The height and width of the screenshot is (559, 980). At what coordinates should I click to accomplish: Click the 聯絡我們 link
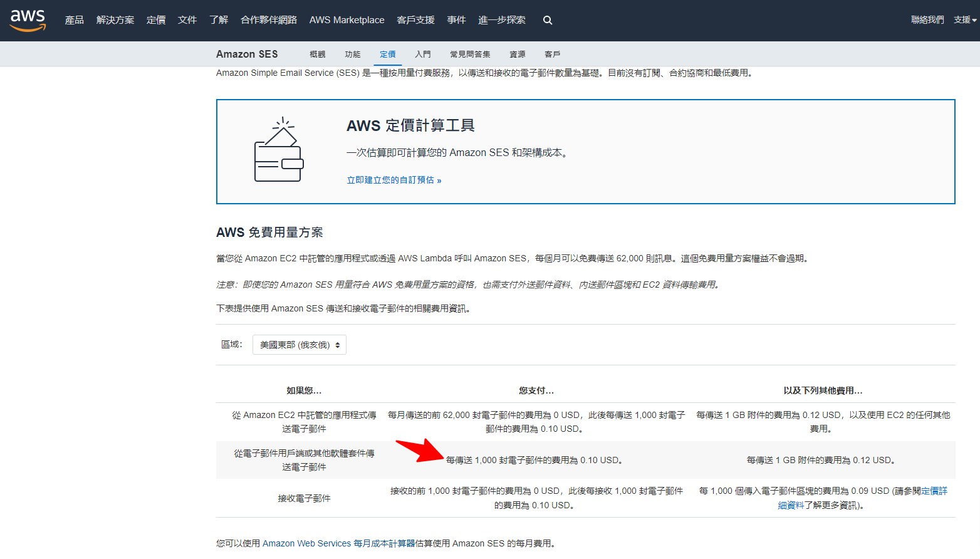[927, 20]
